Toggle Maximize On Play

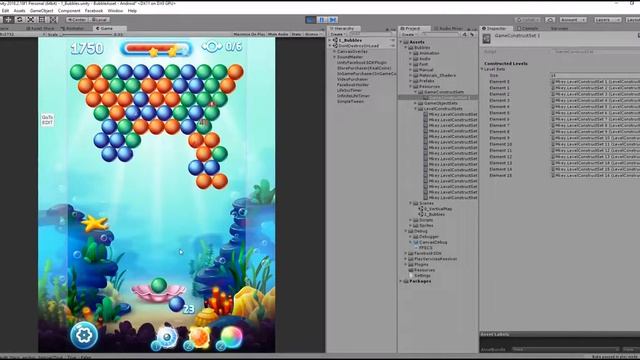[x=249, y=34]
